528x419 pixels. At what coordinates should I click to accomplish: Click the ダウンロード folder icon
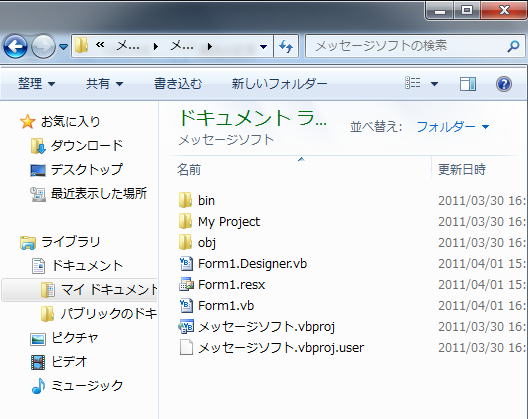click(x=38, y=146)
